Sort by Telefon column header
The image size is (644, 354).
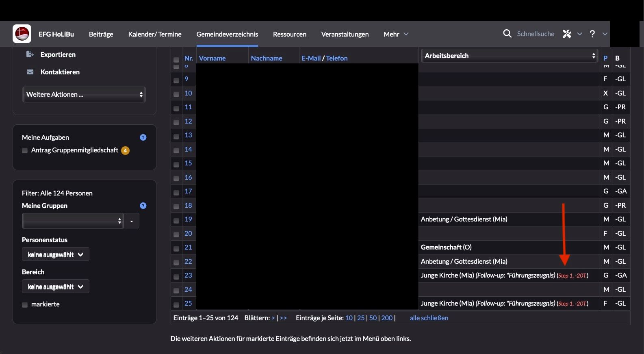pos(337,58)
